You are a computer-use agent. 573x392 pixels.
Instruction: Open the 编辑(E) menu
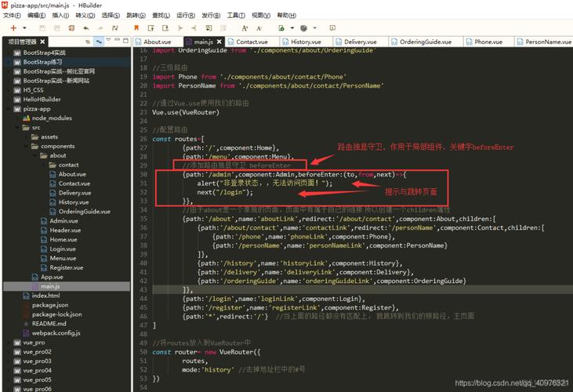coord(37,16)
